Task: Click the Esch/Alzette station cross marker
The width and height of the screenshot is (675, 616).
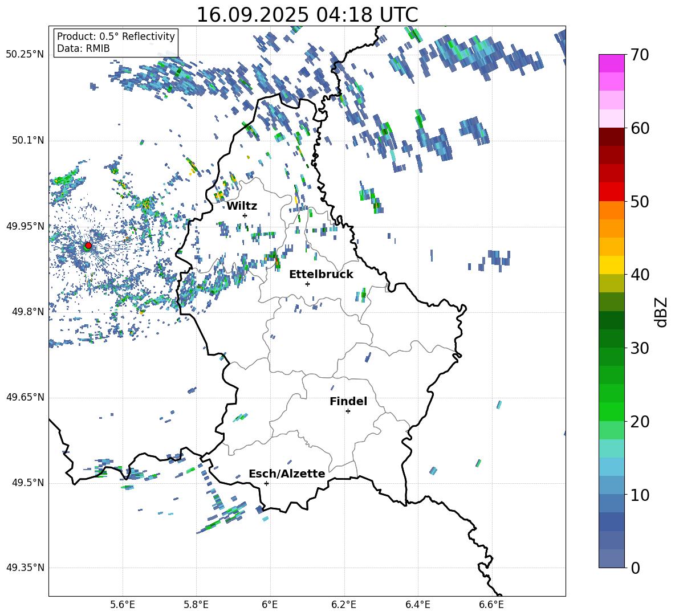Action: tap(266, 483)
